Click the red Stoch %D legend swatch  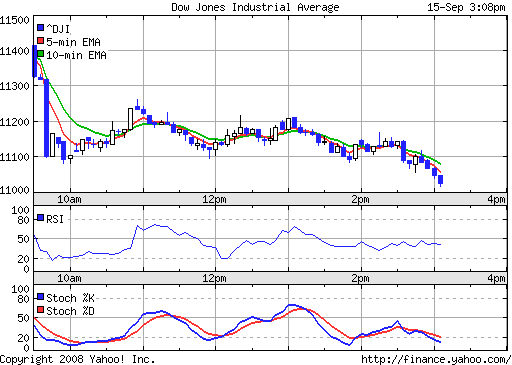(x=41, y=310)
